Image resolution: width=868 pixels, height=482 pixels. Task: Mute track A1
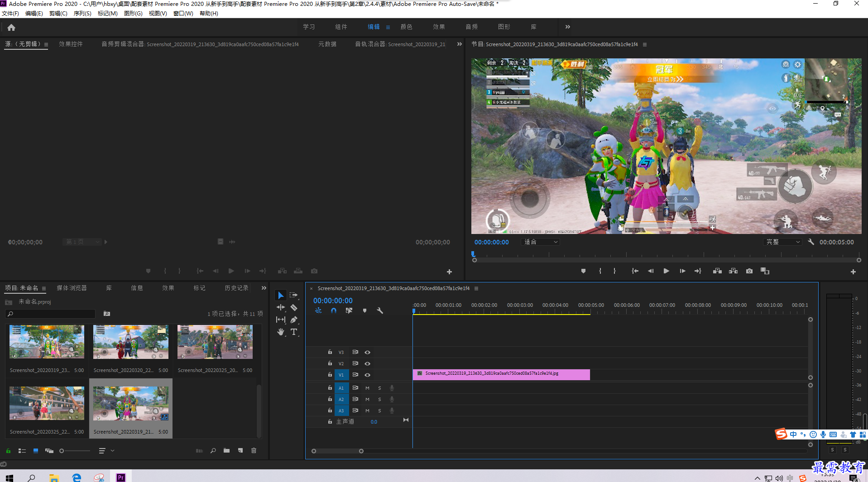pyautogui.click(x=367, y=388)
